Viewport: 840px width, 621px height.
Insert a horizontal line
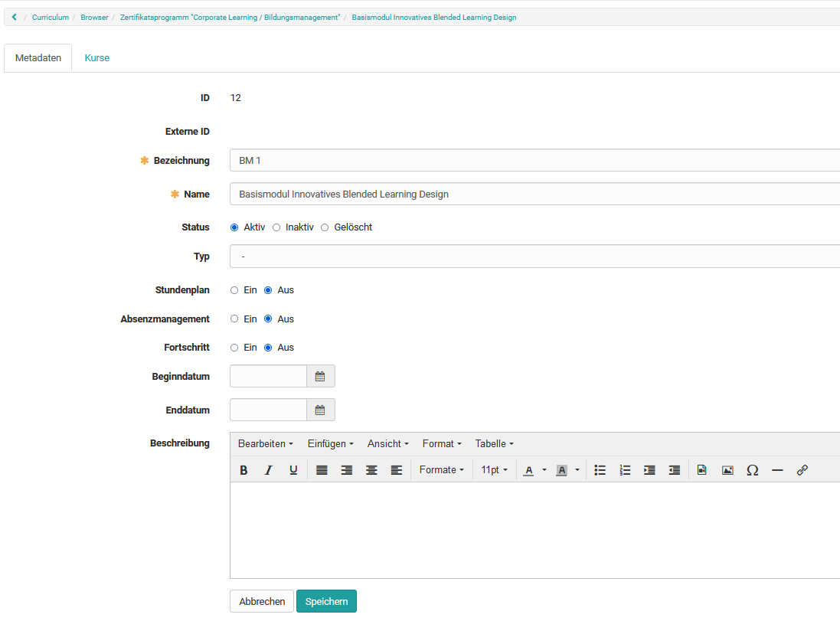(777, 470)
